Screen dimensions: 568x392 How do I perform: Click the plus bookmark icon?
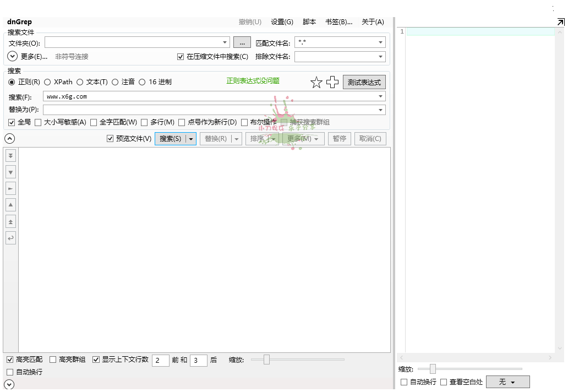332,81
